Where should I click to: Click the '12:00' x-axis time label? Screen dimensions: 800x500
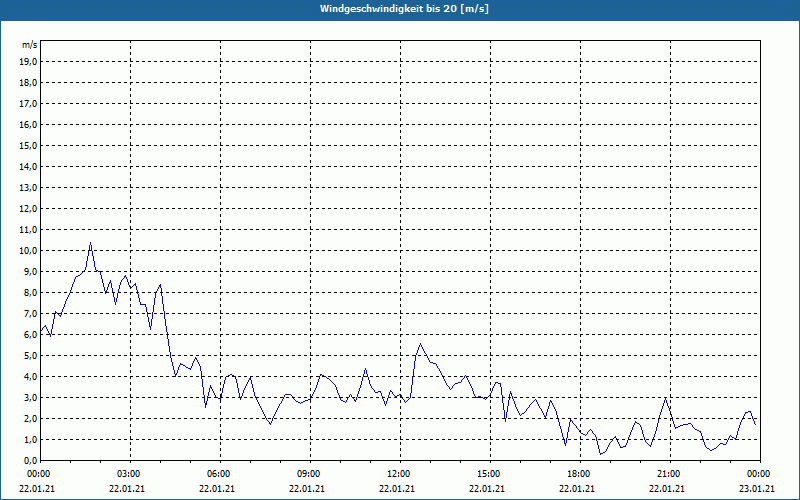399,474
